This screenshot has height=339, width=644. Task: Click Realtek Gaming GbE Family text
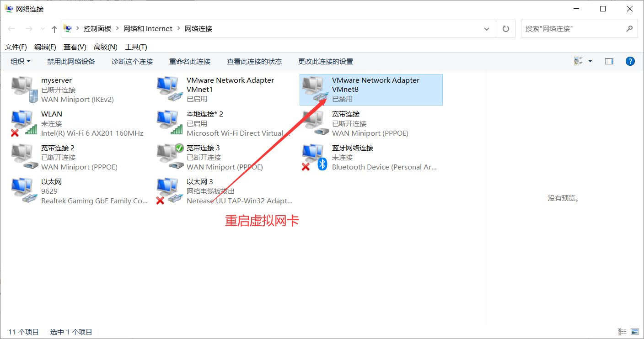(x=95, y=201)
